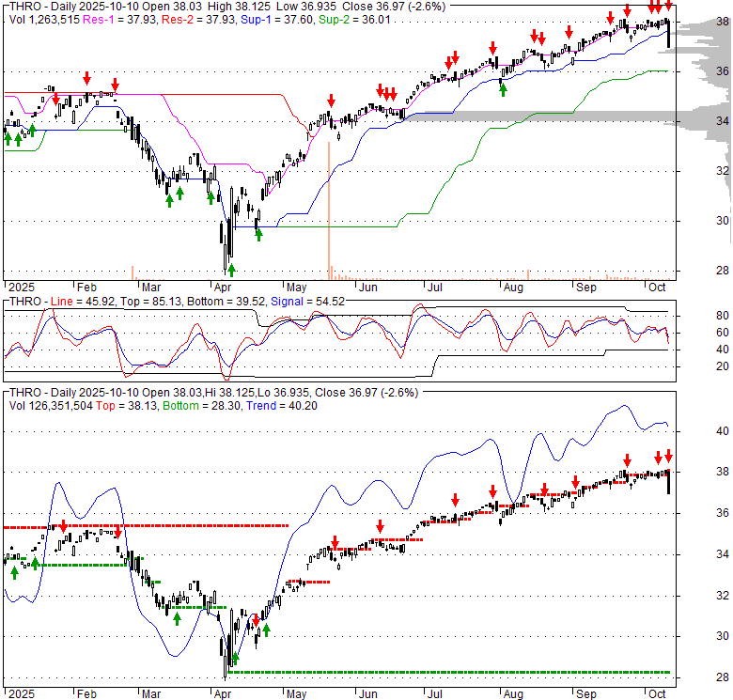This screenshot has width=733, height=700.
Task: Click the green arrow in mid-March on the bottom chart
Action: [x=177, y=617]
